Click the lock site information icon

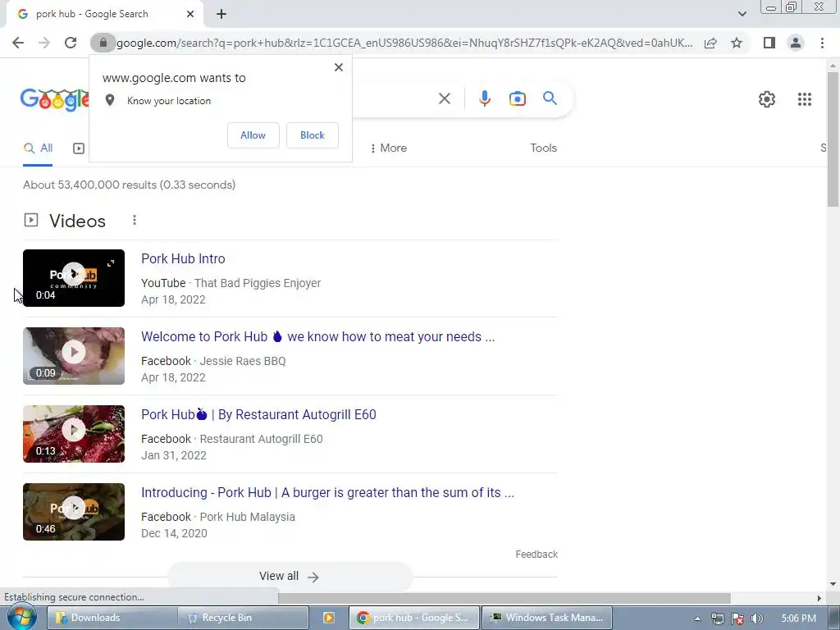(x=103, y=43)
